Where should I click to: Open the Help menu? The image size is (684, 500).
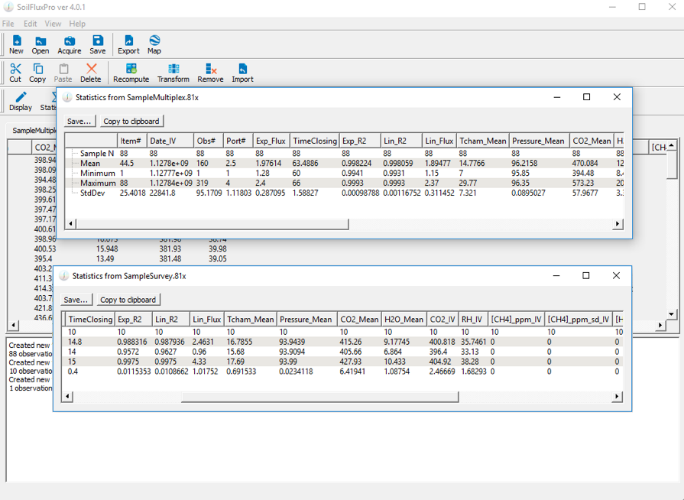(x=77, y=23)
